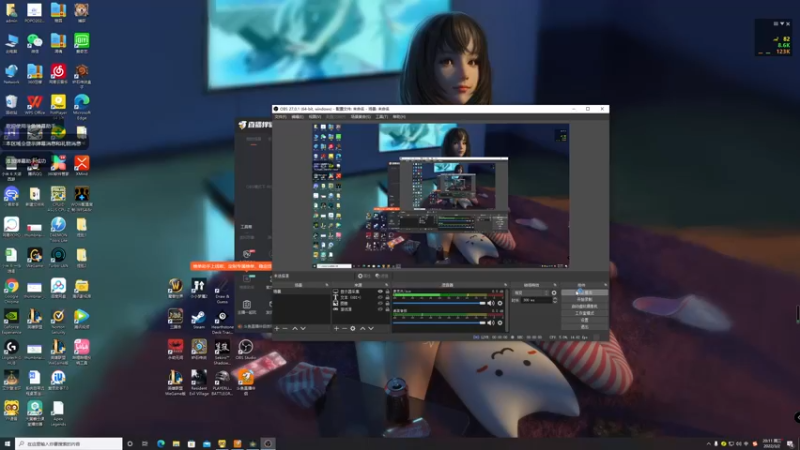The height and width of the screenshot is (450, 800).
Task: Open Task View on taskbar
Action: 145,444
